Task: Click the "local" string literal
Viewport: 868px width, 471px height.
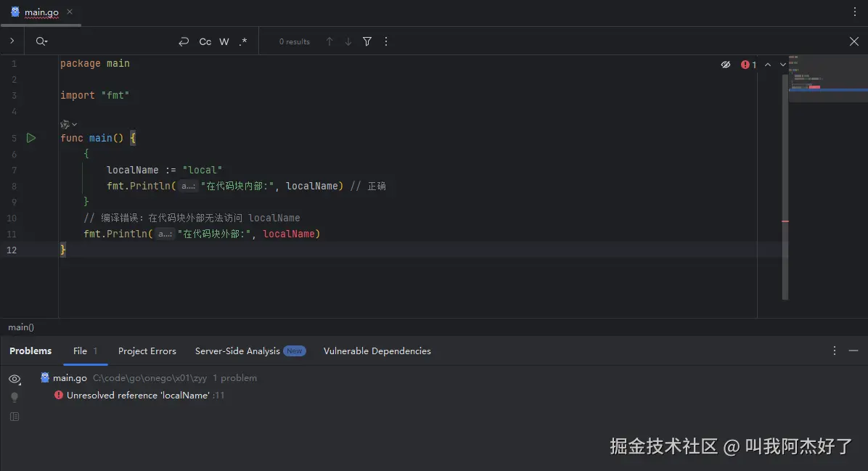Action: tap(202, 170)
